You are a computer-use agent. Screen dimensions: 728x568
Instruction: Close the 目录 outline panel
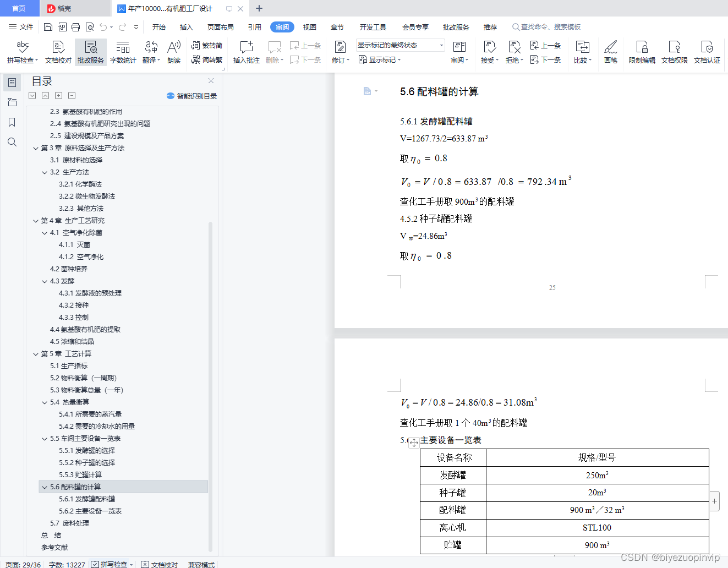(211, 81)
